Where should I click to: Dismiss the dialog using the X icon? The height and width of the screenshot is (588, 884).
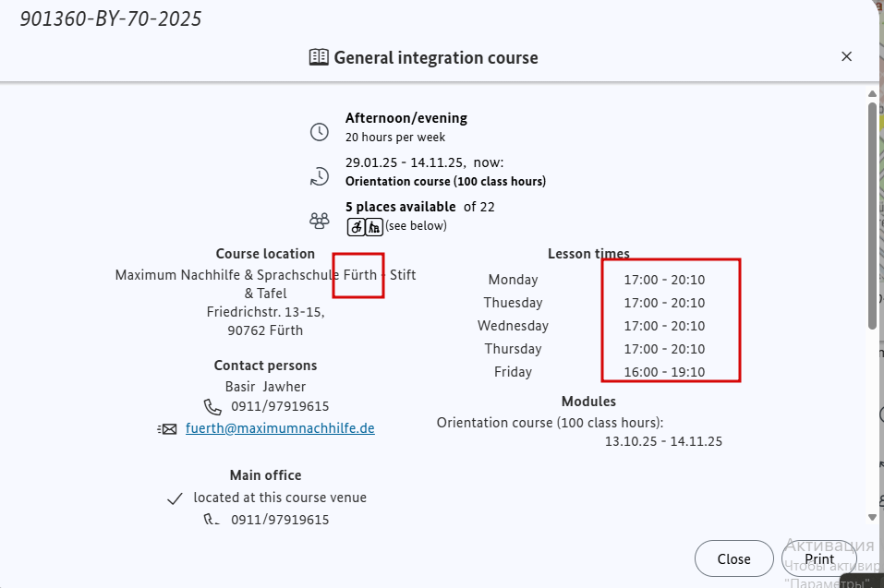846,57
